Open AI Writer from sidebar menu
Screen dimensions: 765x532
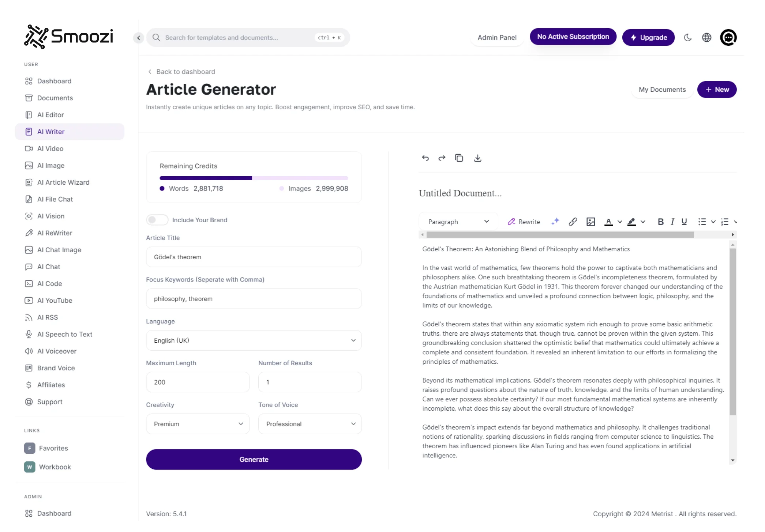point(50,131)
